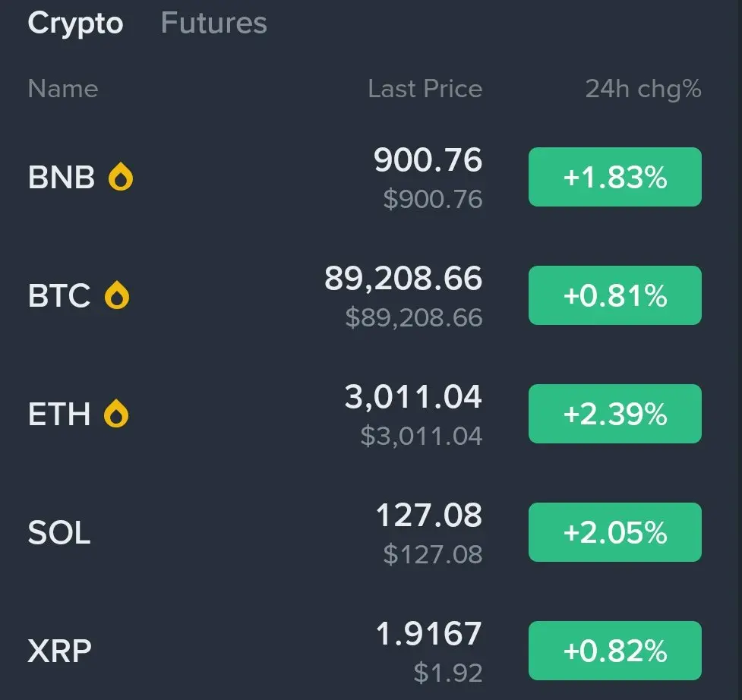The height and width of the screenshot is (700, 742).
Task: Tap the flame icon beside ETH
Action: click(x=117, y=414)
